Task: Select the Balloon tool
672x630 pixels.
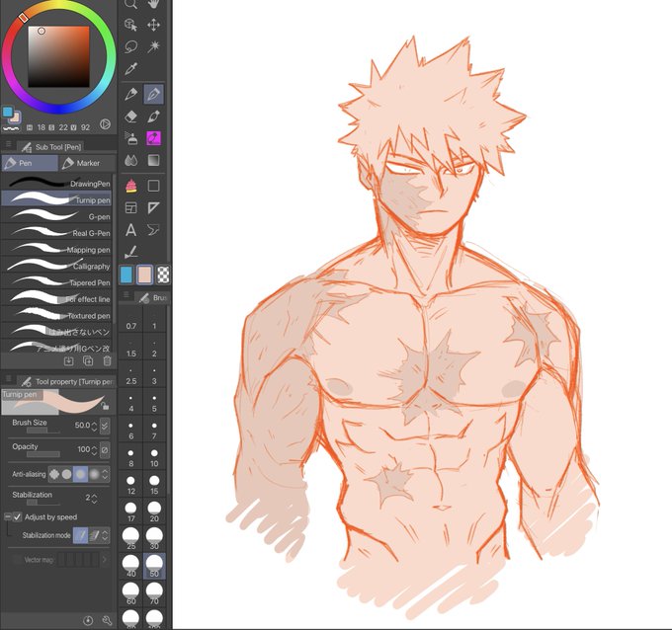Action: coord(153,230)
